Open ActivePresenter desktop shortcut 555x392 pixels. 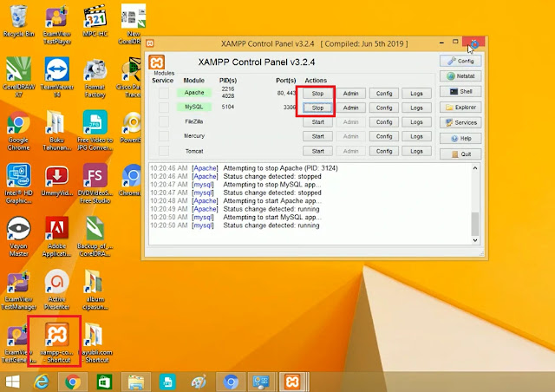coord(57,290)
